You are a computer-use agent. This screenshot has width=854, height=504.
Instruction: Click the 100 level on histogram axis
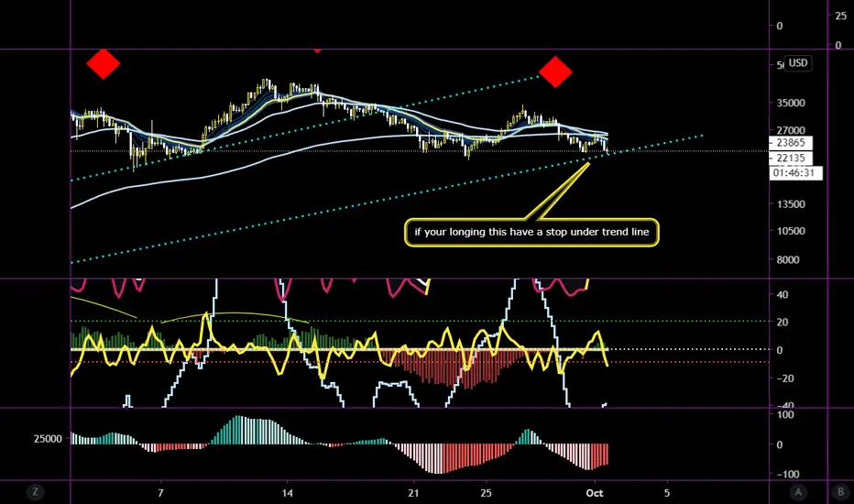pyautogui.click(x=785, y=414)
